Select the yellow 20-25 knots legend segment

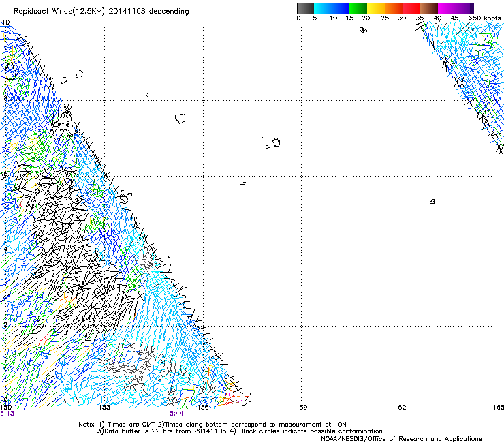[x=376, y=8]
